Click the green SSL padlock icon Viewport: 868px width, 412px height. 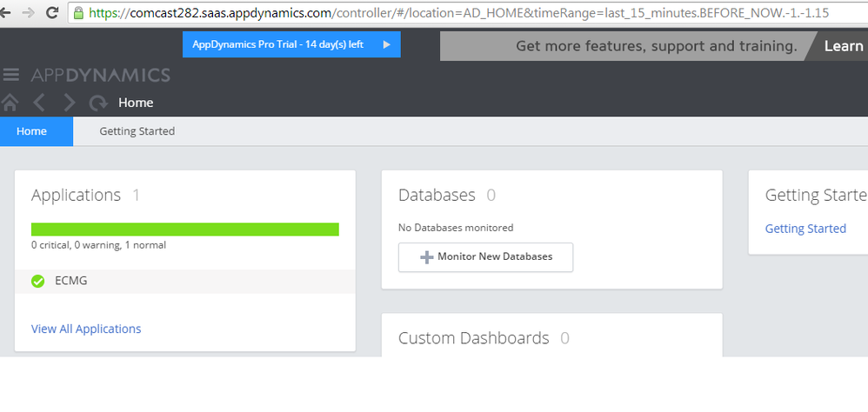[78, 13]
